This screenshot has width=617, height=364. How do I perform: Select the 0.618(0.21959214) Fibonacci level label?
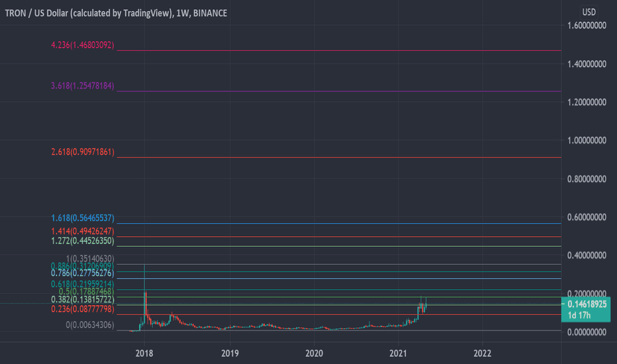point(83,284)
